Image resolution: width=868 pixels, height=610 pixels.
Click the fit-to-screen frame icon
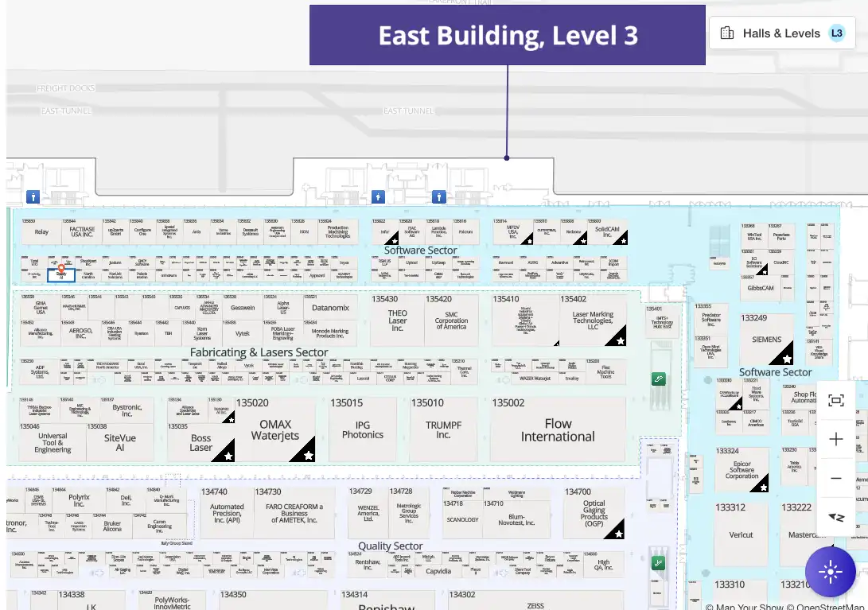836,400
